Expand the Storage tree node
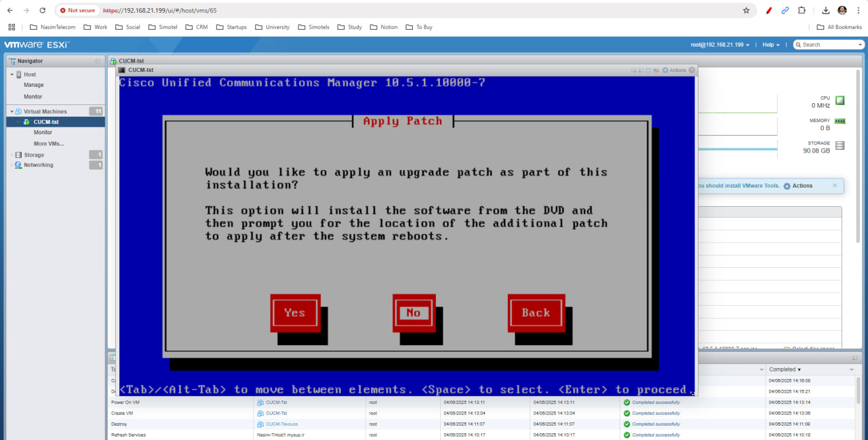Screen dimensions: 868x440 coord(12,155)
